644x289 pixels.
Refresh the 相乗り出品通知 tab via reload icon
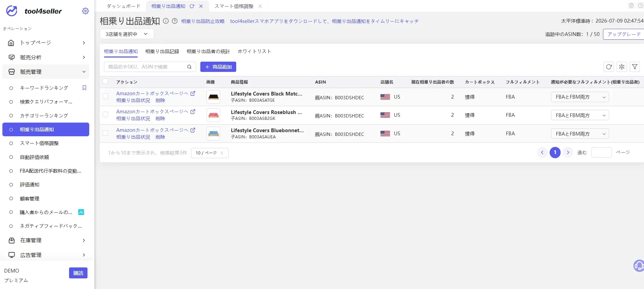coord(192,6)
